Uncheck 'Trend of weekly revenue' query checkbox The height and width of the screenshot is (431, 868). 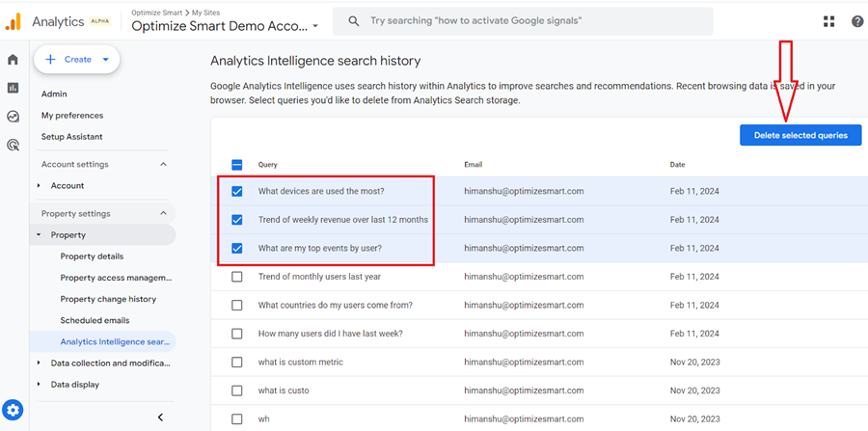(x=237, y=220)
